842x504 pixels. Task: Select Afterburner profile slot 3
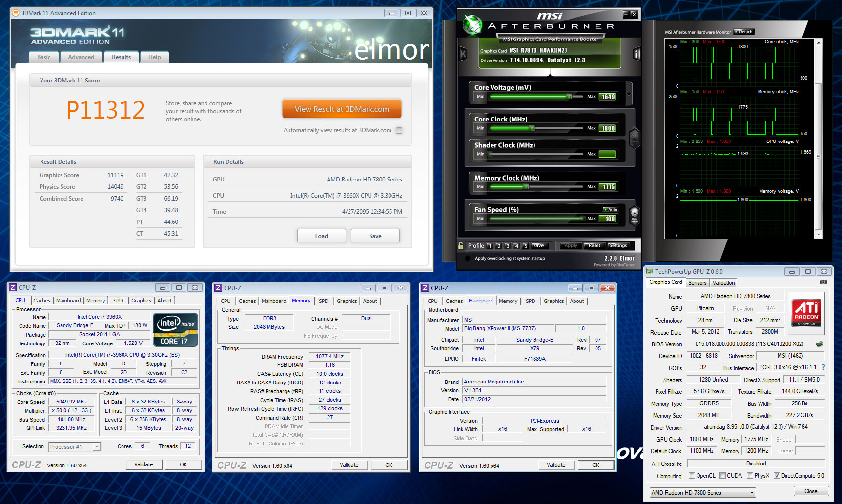(x=507, y=246)
